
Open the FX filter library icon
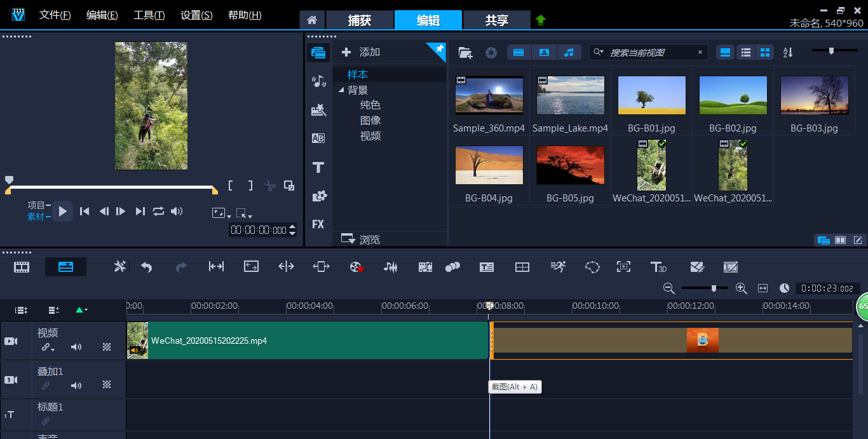point(318,224)
